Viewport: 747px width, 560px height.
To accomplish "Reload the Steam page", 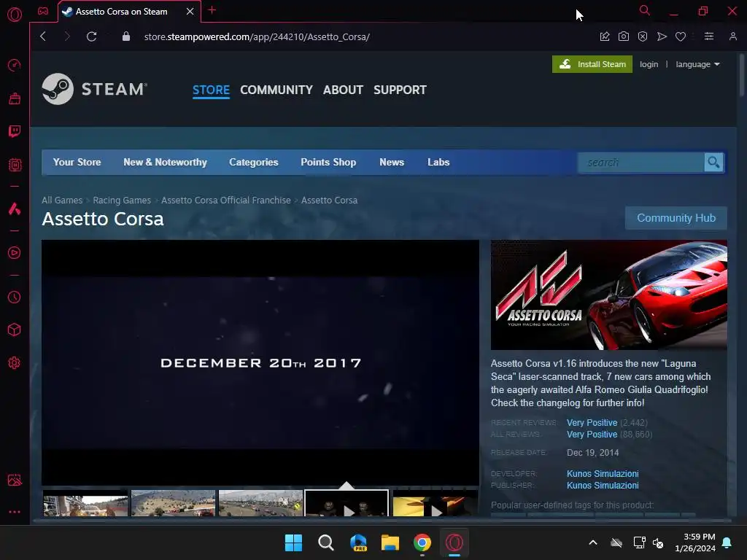I will [91, 36].
